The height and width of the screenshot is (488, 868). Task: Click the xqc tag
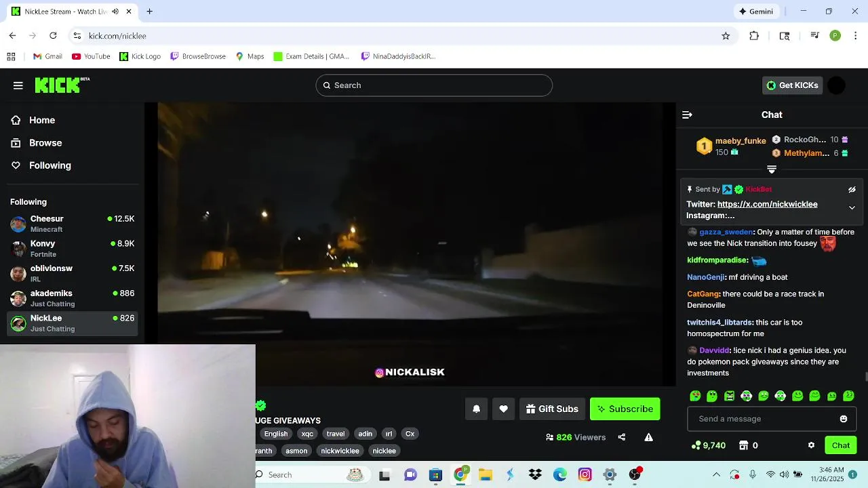(307, 434)
